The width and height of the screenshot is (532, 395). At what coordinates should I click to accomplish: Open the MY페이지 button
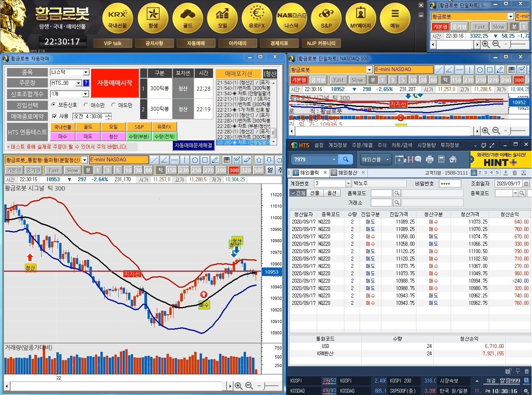point(361,18)
